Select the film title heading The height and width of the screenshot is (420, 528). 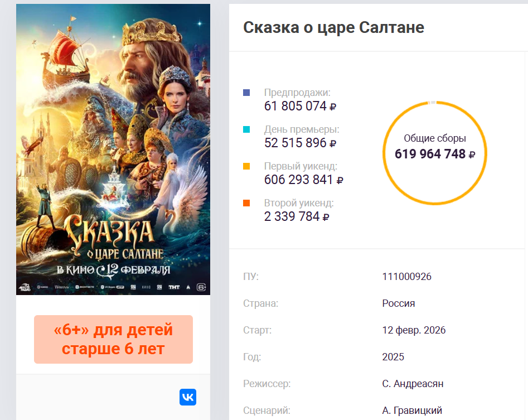(x=333, y=27)
